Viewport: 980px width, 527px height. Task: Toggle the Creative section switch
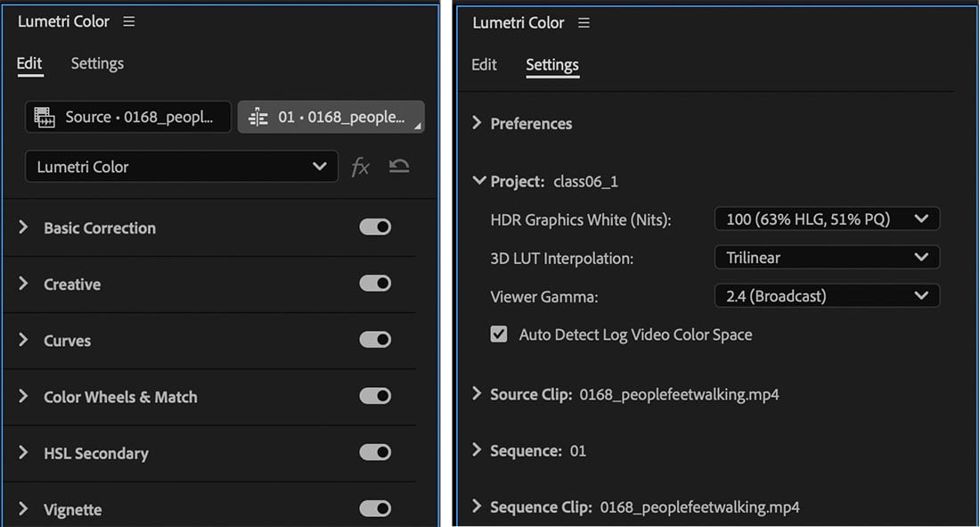click(x=375, y=283)
